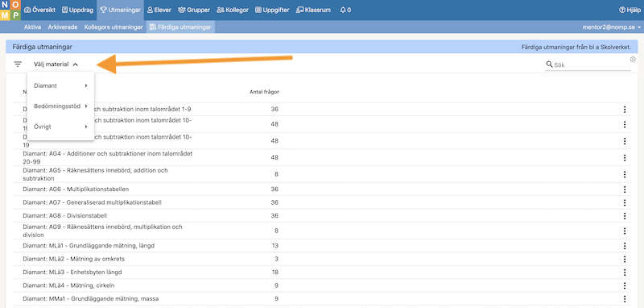Switch to the Aktiva tab

tap(32, 27)
